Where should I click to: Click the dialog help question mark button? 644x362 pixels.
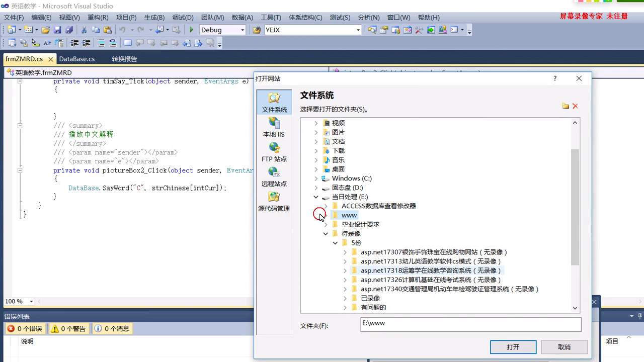[x=555, y=78]
